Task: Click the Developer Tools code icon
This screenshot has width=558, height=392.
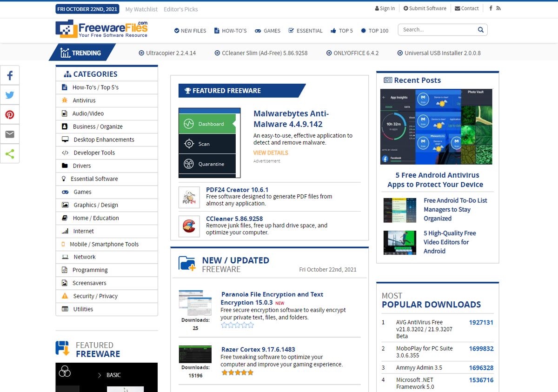Action: pos(65,153)
